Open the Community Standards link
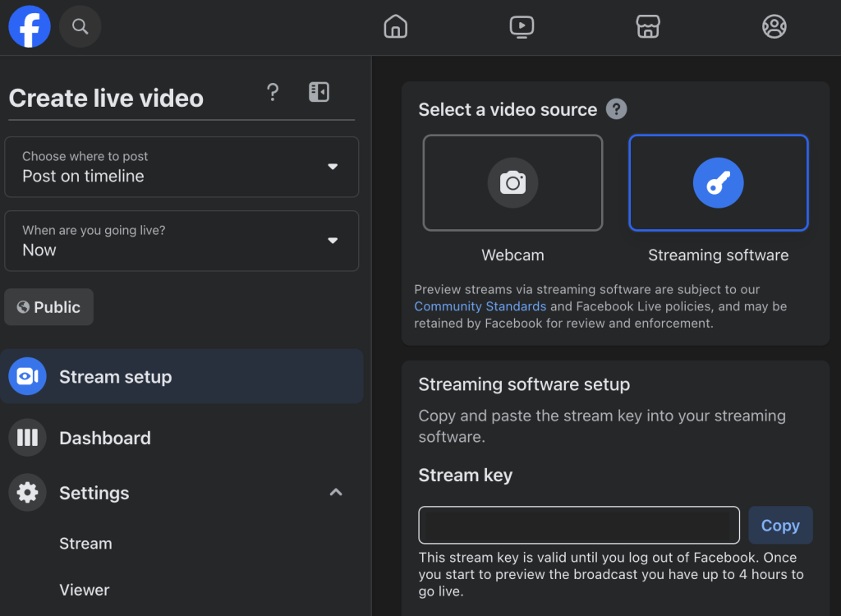This screenshot has height=616, width=841. [x=480, y=306]
